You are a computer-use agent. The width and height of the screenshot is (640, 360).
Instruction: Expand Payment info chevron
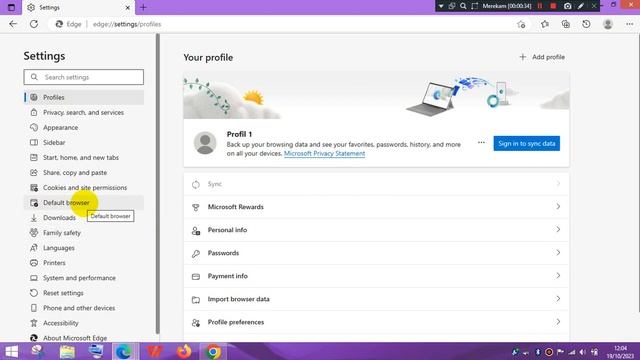[558, 276]
